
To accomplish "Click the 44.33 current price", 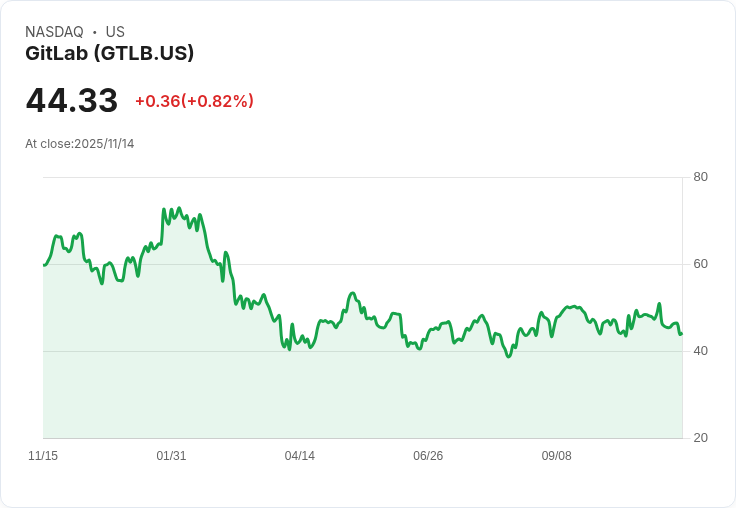I will coord(72,100).
